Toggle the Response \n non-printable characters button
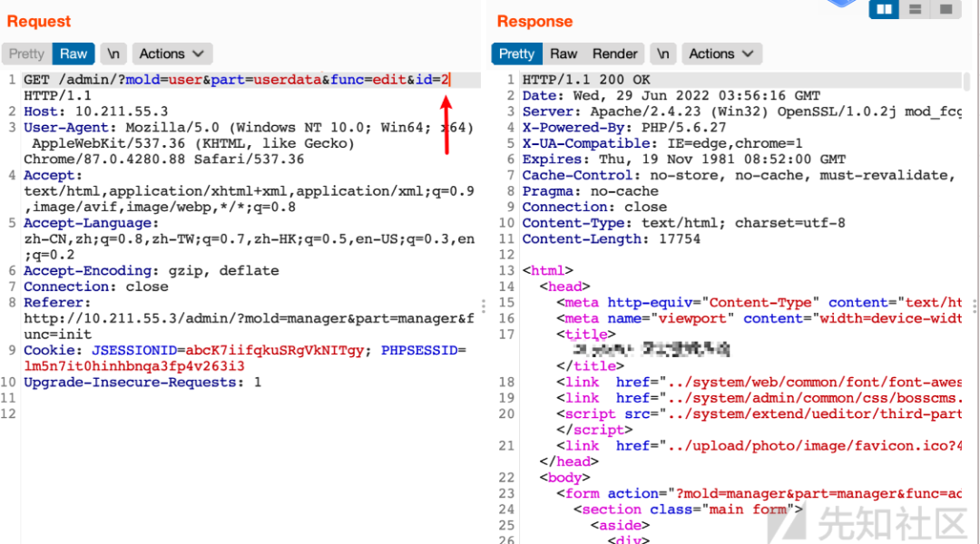The image size is (980, 544). [663, 53]
